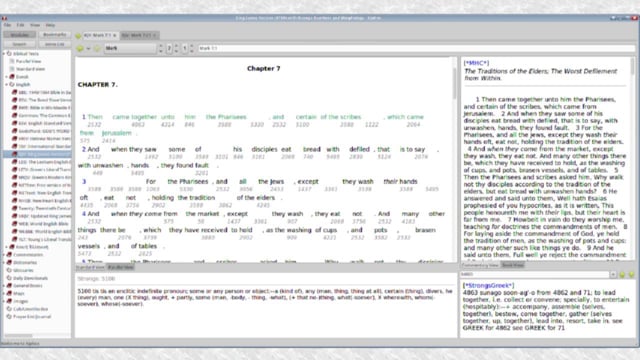The image size is (640, 360).
Task: Click the LEB module book icon
Action: coord(14,162)
